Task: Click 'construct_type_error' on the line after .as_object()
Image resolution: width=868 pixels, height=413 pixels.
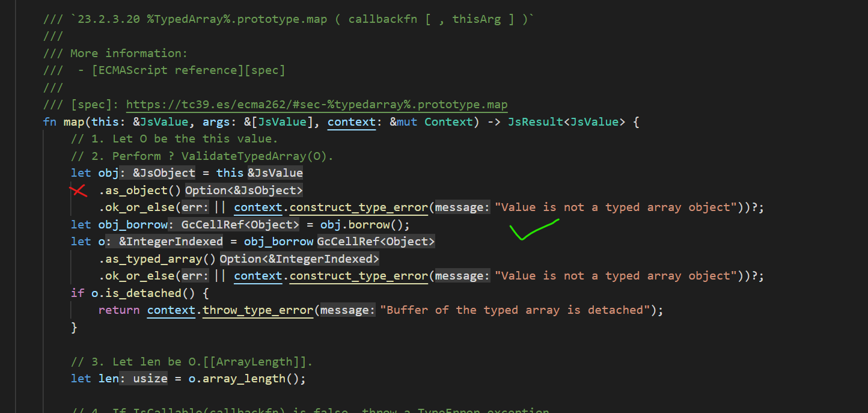Action: tap(358, 207)
